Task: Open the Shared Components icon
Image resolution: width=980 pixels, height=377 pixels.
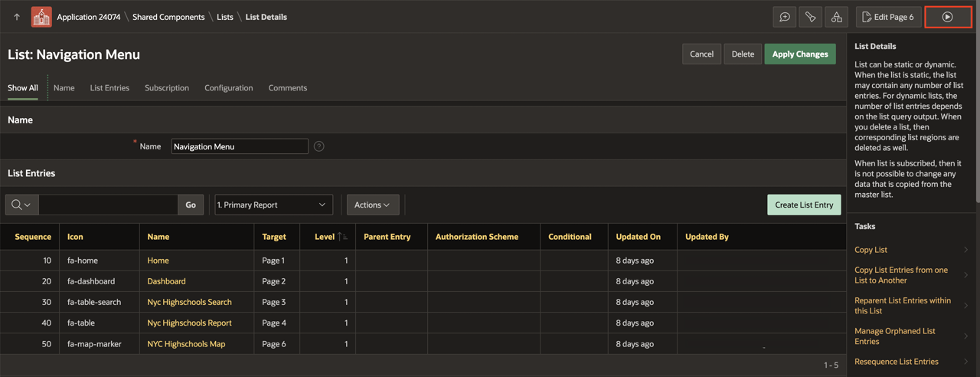Action: click(x=836, y=17)
